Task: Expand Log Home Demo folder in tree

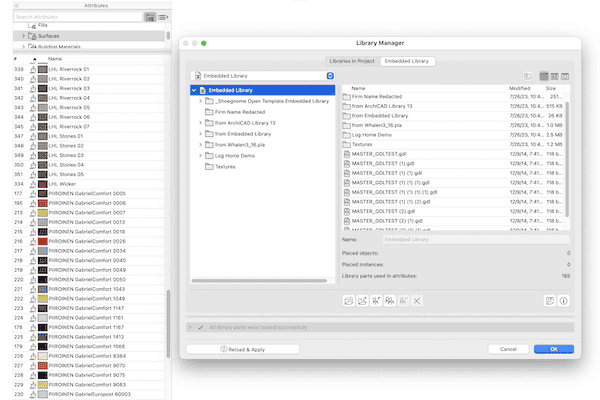Action: [x=200, y=156]
